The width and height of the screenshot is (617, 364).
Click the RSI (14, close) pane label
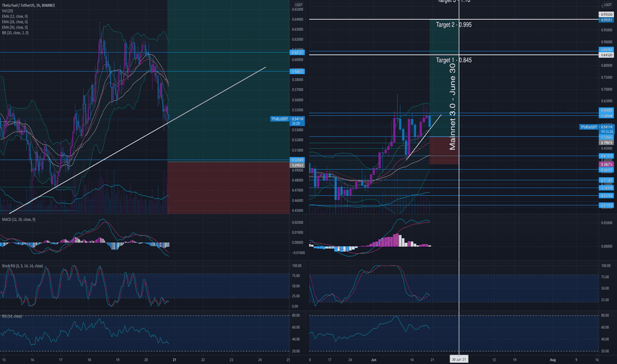click(x=12, y=316)
